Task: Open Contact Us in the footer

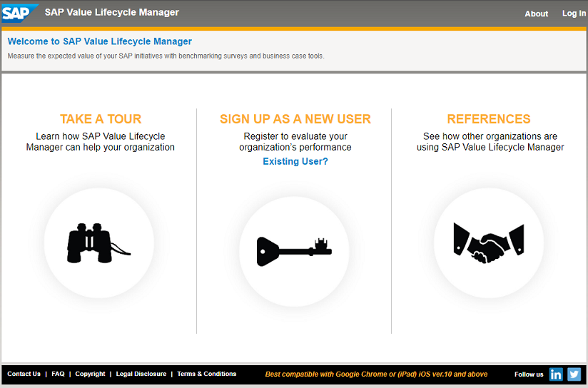Action: (x=24, y=374)
